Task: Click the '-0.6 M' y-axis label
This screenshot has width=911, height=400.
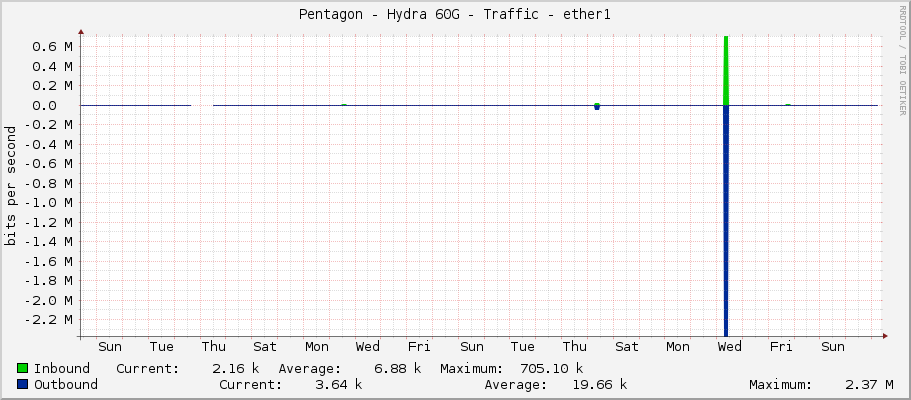Action: point(48,164)
